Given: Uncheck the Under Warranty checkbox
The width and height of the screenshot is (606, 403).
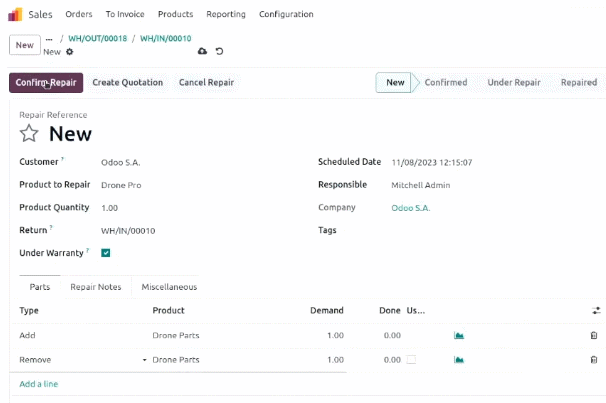Looking at the screenshot, I should tap(106, 253).
